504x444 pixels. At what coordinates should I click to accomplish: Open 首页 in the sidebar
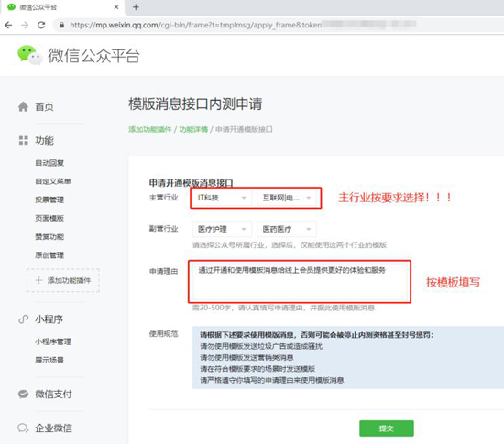point(44,106)
